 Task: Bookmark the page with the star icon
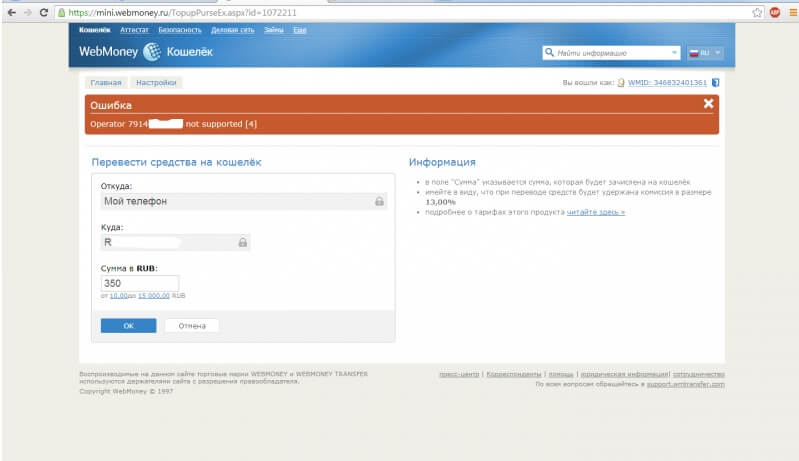coord(757,13)
